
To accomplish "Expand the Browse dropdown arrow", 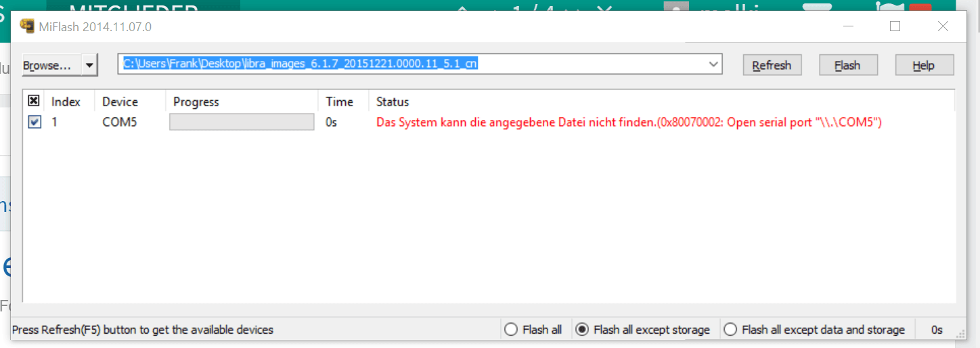I will (89, 65).
